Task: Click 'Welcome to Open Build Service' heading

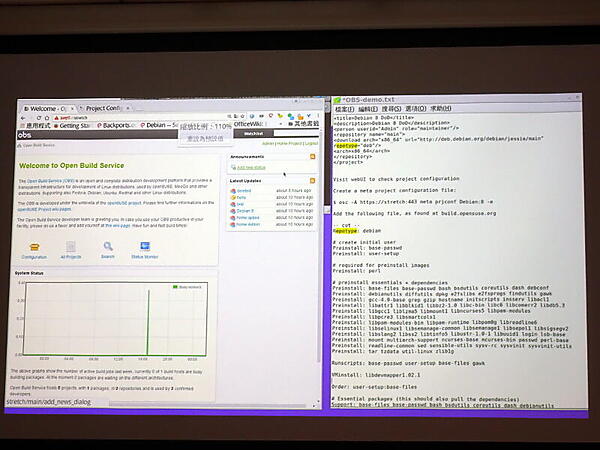Action: 72,166
